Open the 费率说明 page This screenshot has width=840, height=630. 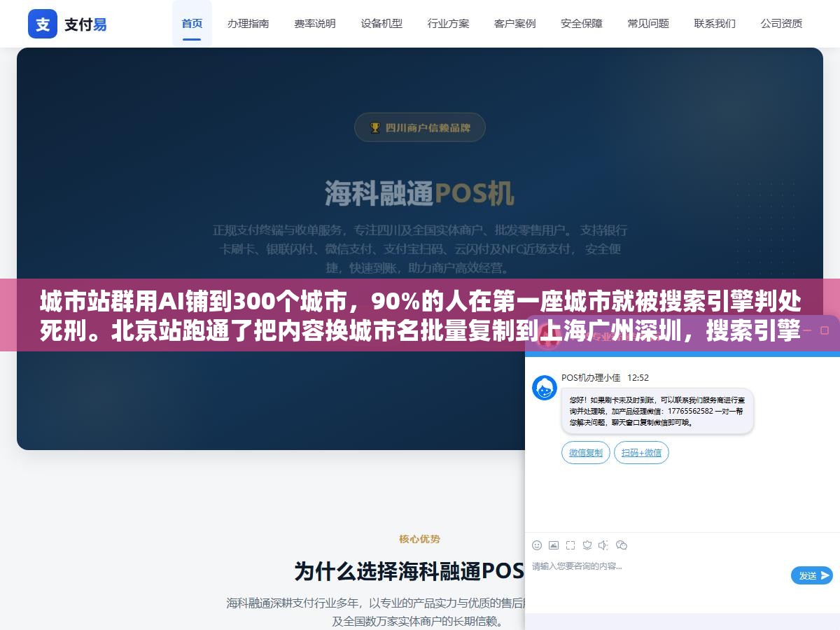pos(315,24)
